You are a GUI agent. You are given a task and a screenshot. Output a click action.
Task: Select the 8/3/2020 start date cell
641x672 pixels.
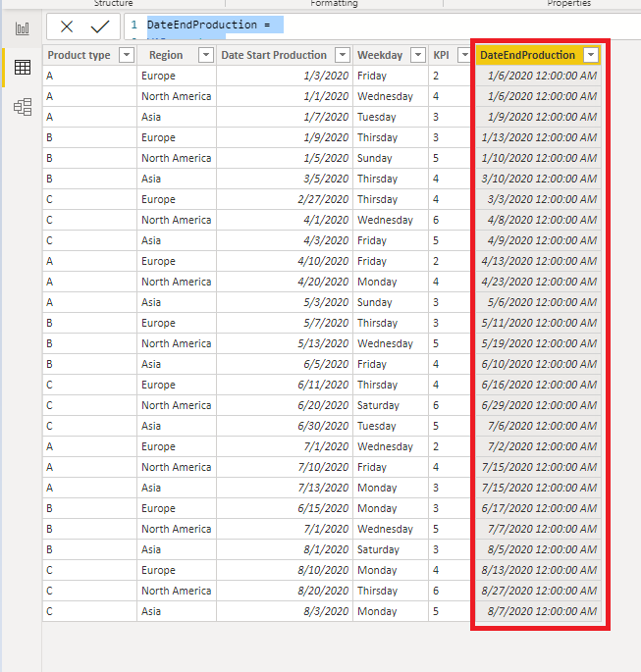pos(285,611)
